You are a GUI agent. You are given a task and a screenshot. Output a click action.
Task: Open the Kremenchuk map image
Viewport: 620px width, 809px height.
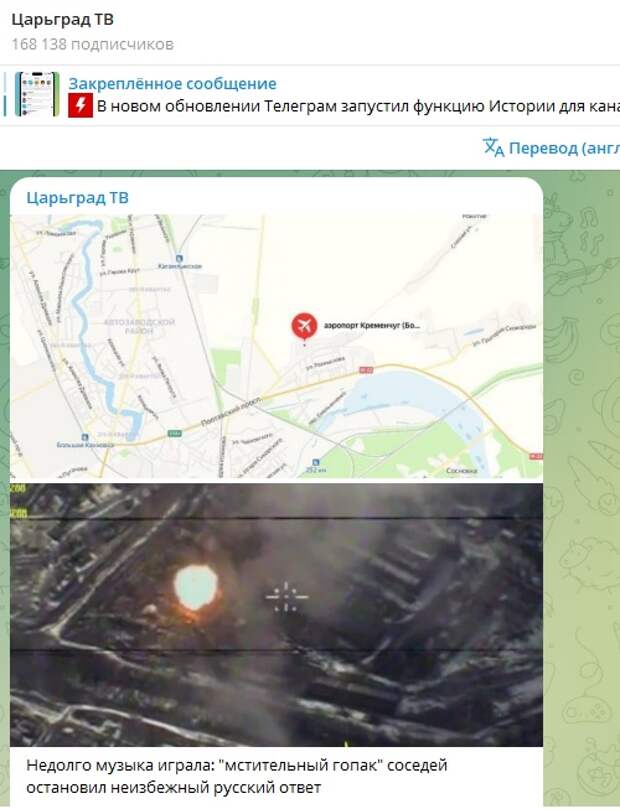pos(276,346)
